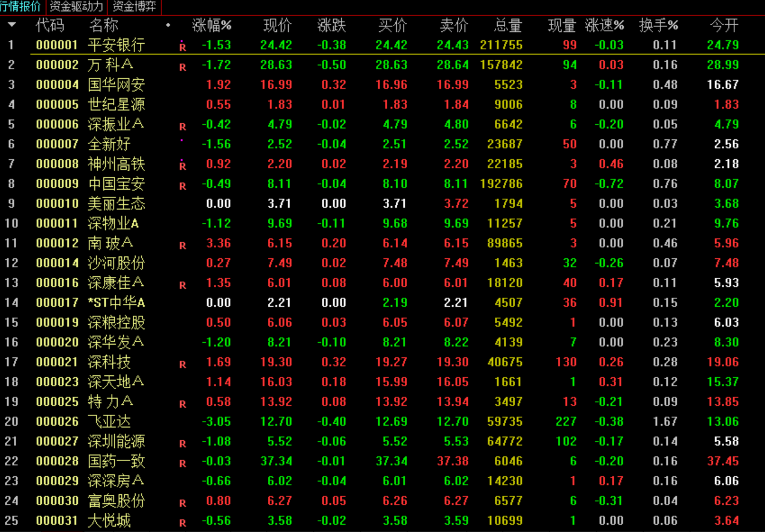Click the 今开 column header
Viewport: 765px width, 532px height.
(724, 25)
